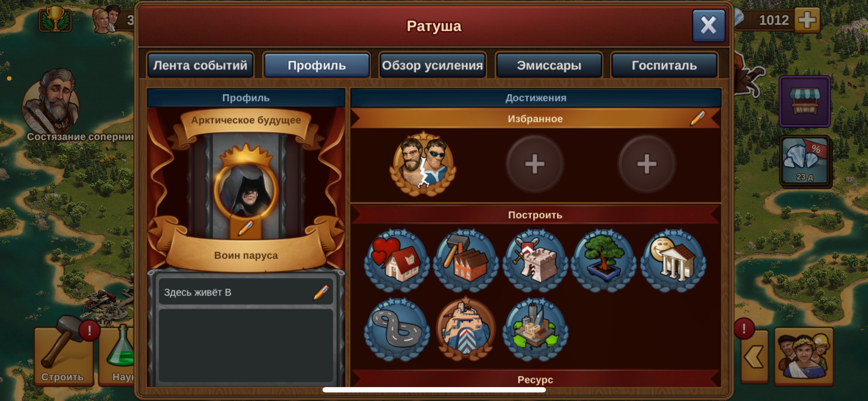
Task: Open the castle tower military achievement
Action: click(x=535, y=261)
